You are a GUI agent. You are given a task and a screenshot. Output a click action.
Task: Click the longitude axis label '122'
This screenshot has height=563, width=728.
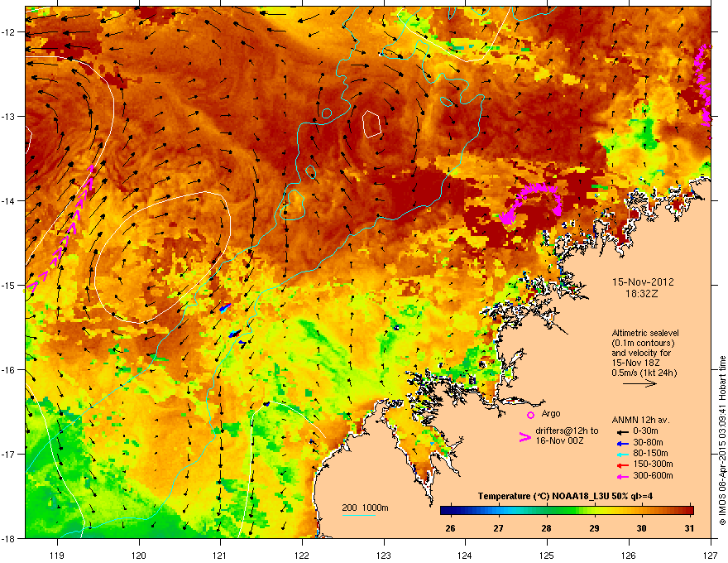click(302, 555)
